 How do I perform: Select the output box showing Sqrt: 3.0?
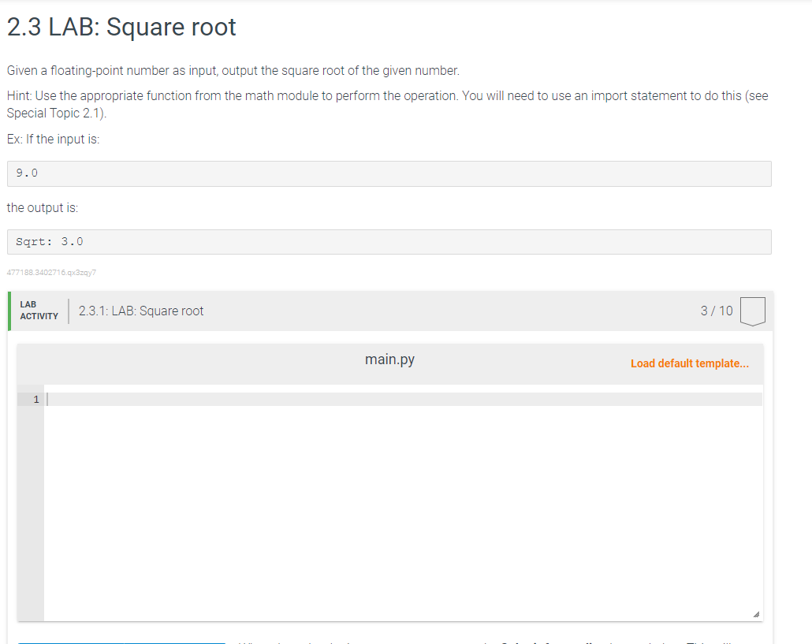[389, 241]
